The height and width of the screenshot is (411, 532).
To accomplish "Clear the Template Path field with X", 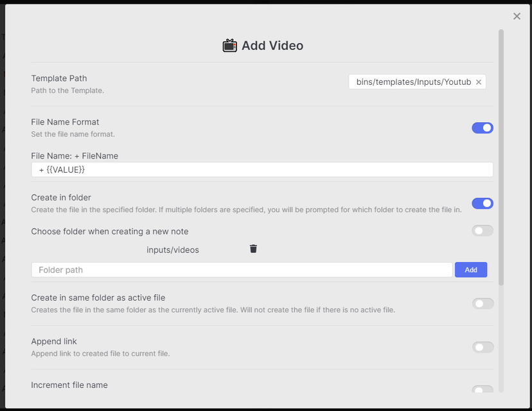I will click(x=479, y=82).
